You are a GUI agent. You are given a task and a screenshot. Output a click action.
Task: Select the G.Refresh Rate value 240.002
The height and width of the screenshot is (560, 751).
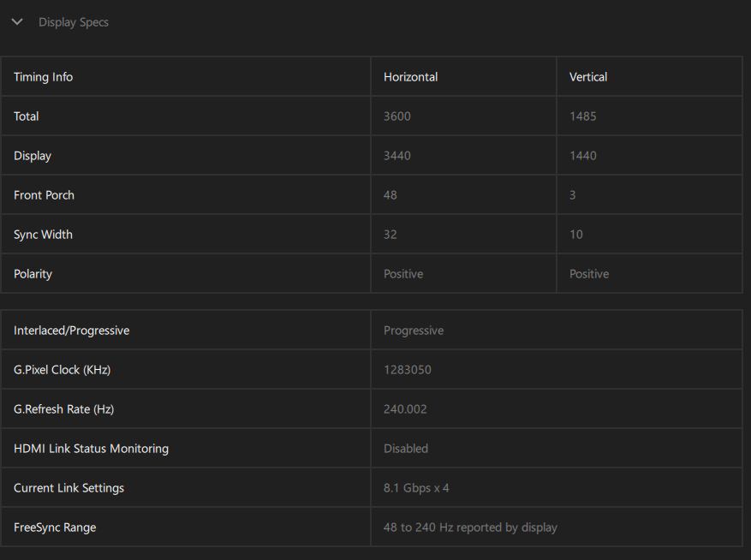[x=405, y=409]
